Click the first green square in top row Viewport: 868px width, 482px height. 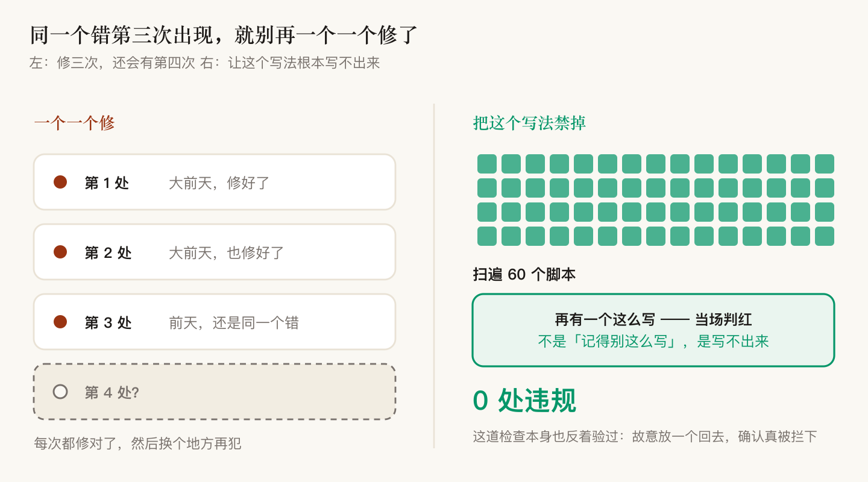point(487,164)
